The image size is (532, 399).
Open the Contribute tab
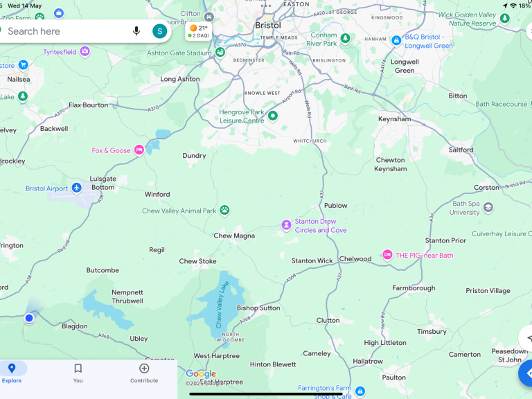point(144,373)
